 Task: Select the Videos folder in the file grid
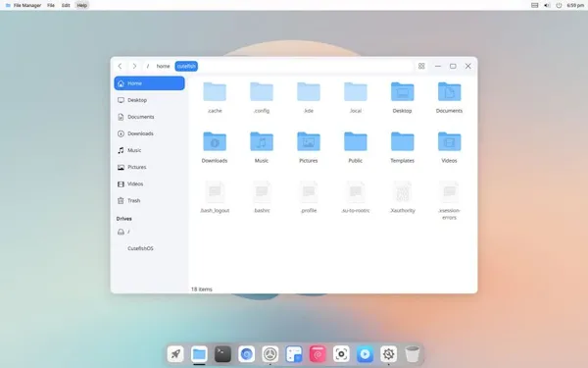449,141
